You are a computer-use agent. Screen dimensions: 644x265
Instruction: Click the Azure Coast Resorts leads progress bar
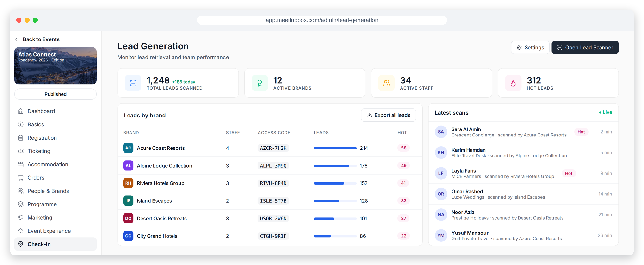[335, 148]
